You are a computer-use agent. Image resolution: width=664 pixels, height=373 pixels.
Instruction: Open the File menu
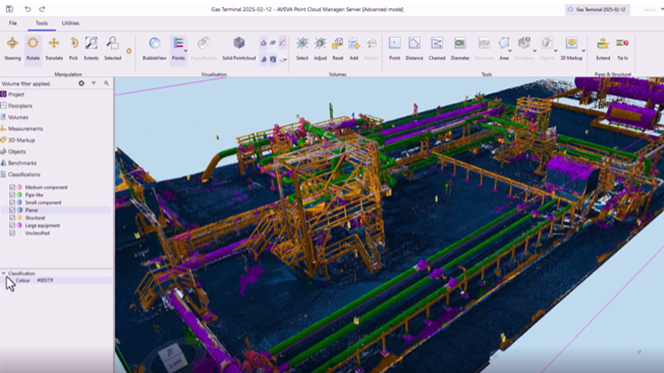point(13,23)
